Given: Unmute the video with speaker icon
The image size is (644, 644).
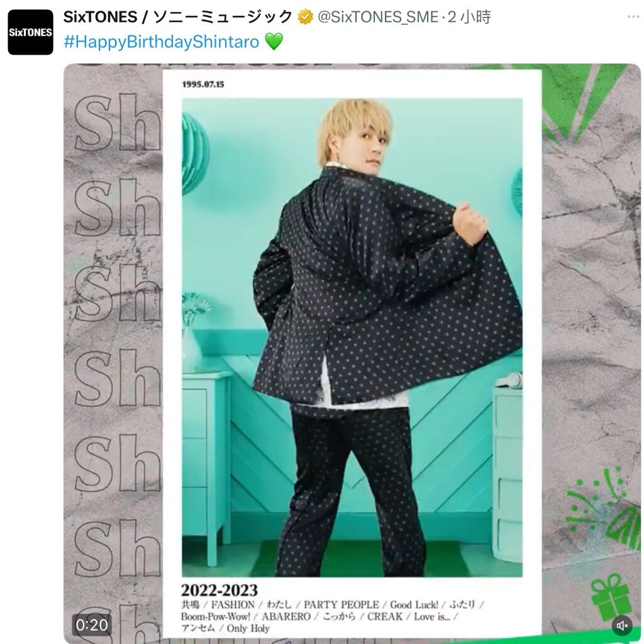Looking at the screenshot, I should 622,625.
